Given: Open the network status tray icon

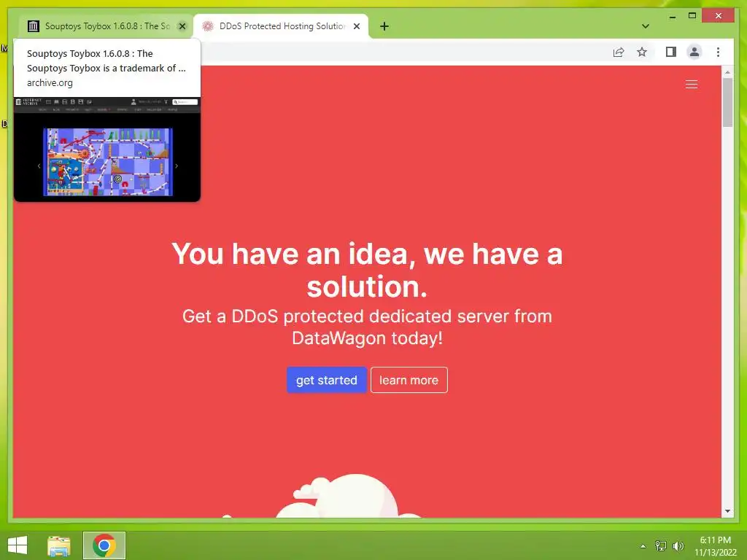Looking at the screenshot, I should pyautogui.click(x=660, y=546).
